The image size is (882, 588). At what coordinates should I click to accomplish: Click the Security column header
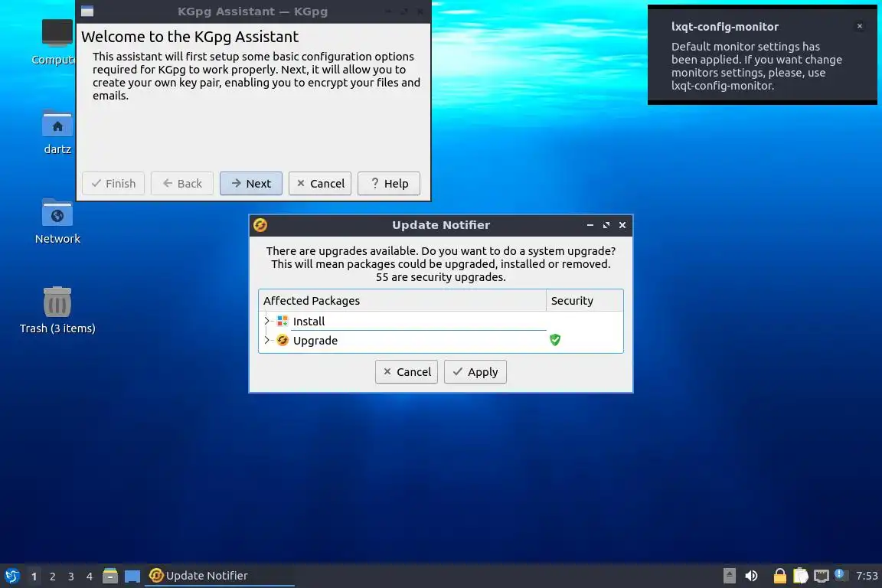(x=584, y=300)
